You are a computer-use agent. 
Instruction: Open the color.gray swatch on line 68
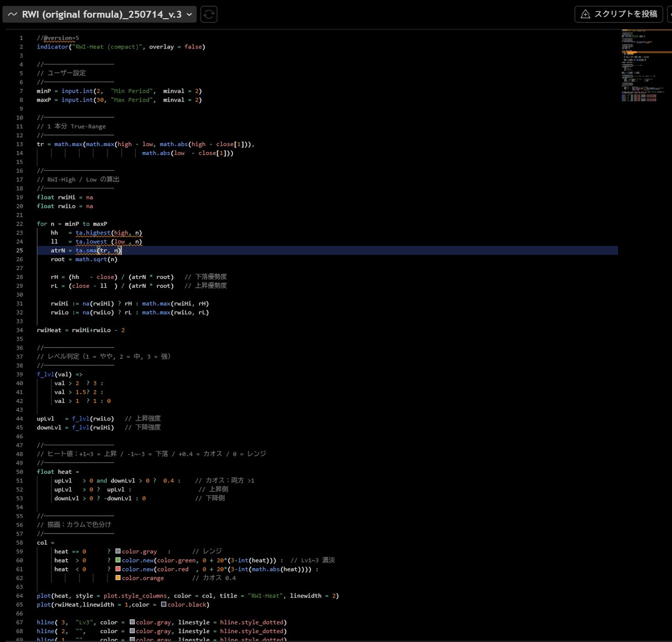pos(132,630)
